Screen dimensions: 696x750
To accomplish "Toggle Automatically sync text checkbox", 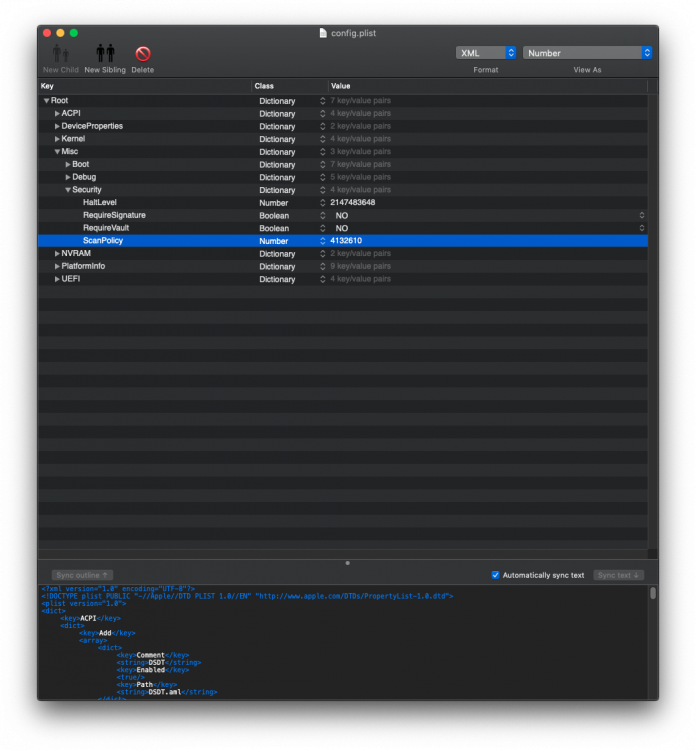I will click(x=495, y=575).
